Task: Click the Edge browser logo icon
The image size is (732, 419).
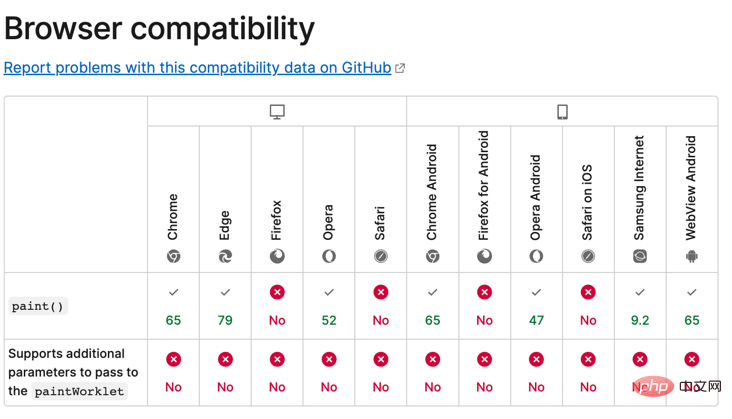Action: tap(225, 256)
